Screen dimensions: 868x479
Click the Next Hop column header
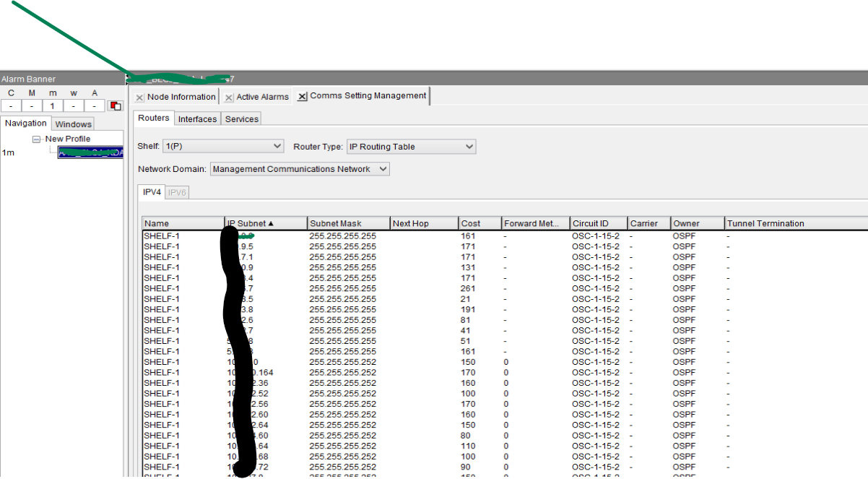coord(425,223)
